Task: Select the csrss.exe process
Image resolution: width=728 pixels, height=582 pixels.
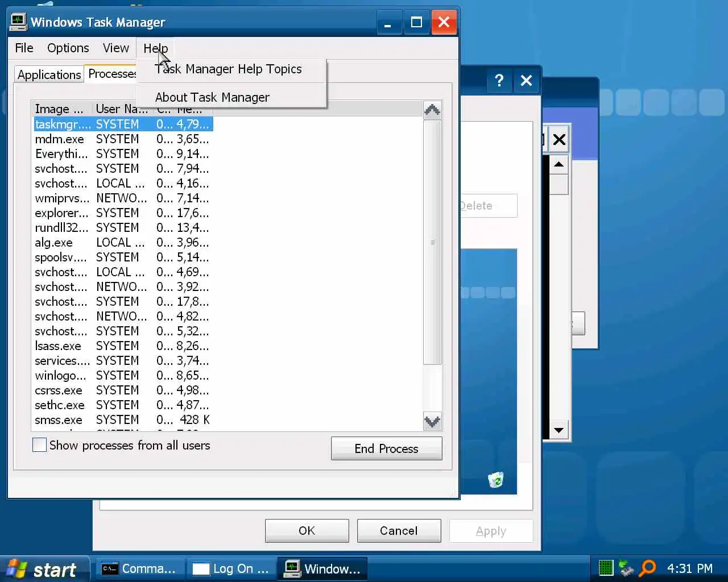Action: click(122, 390)
